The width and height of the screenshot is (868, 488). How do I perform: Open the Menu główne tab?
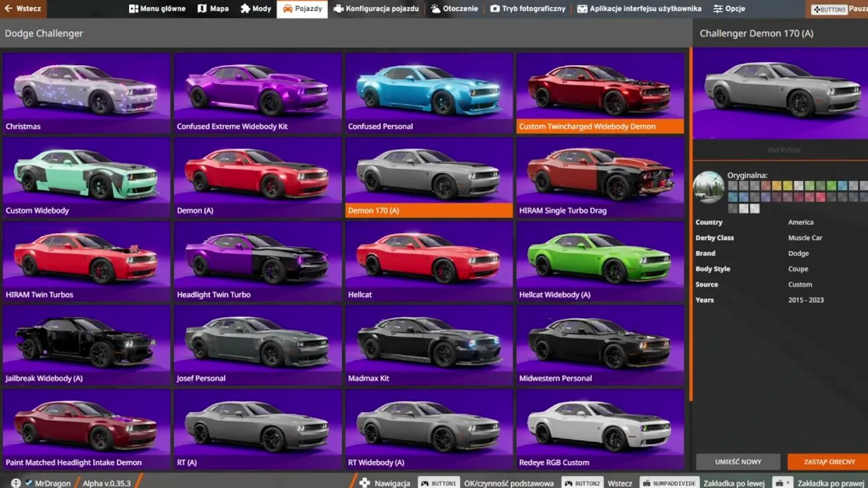tap(157, 9)
